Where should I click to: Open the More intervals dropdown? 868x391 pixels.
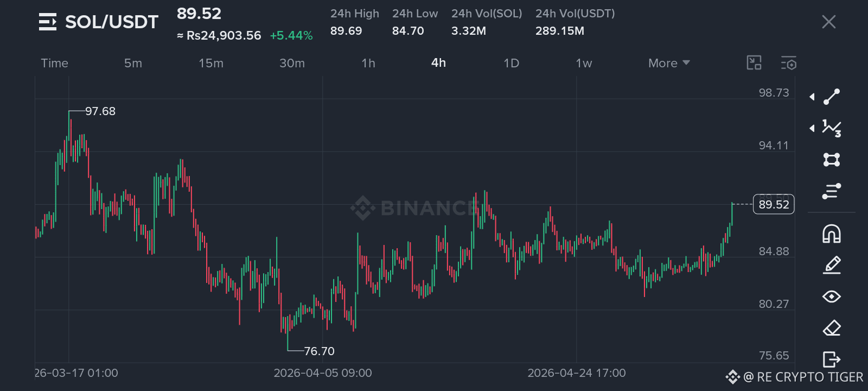point(669,63)
